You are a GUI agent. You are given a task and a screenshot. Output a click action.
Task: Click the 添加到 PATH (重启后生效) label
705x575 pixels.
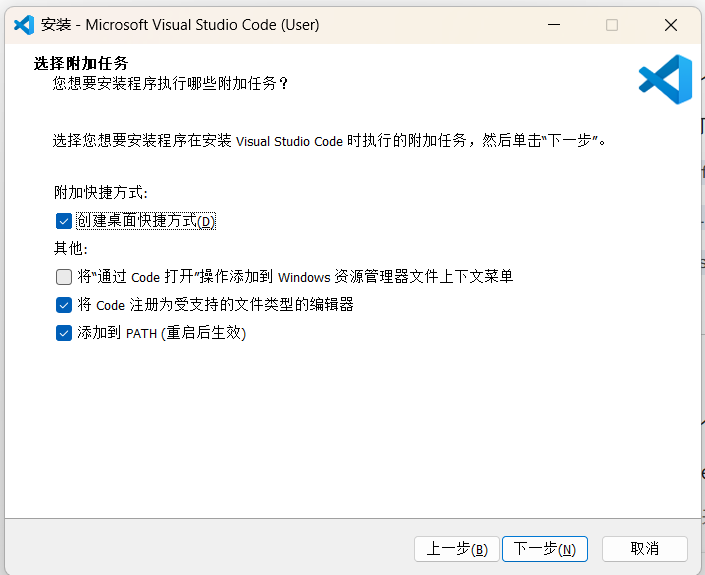tap(161, 333)
